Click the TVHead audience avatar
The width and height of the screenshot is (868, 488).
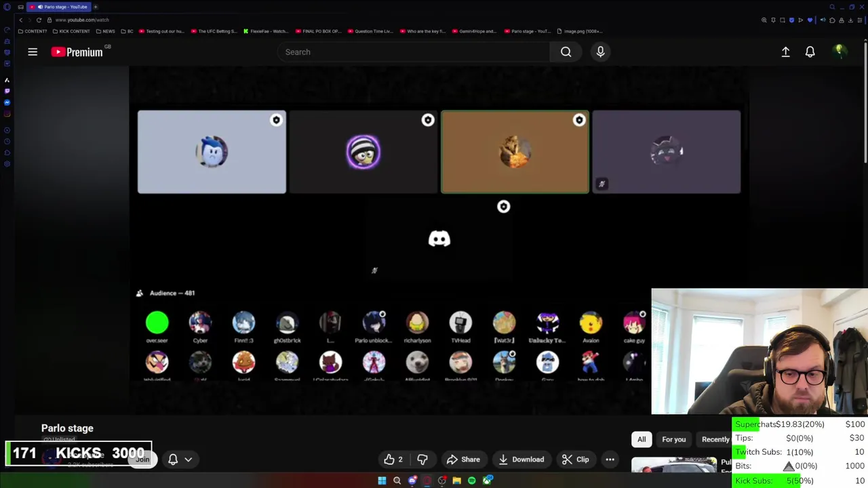pyautogui.click(x=460, y=323)
